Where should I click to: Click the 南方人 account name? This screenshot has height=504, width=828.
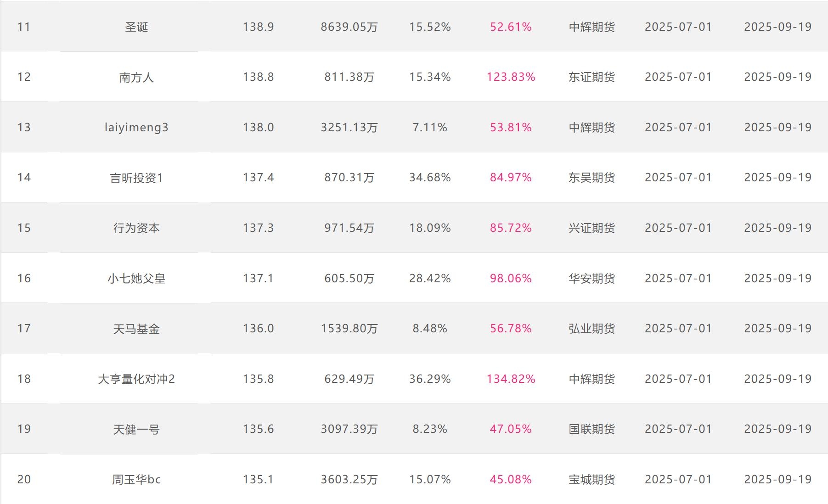click(x=136, y=77)
